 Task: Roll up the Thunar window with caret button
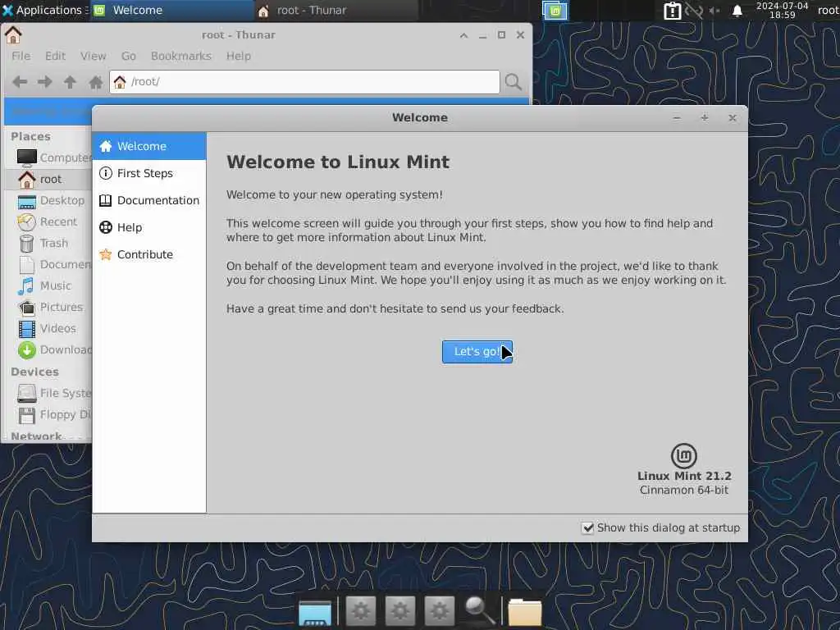coord(464,35)
